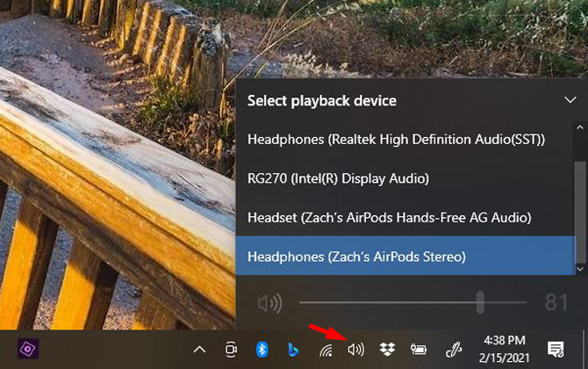Click the volume slider handle
This screenshot has height=369, width=588.
point(480,302)
